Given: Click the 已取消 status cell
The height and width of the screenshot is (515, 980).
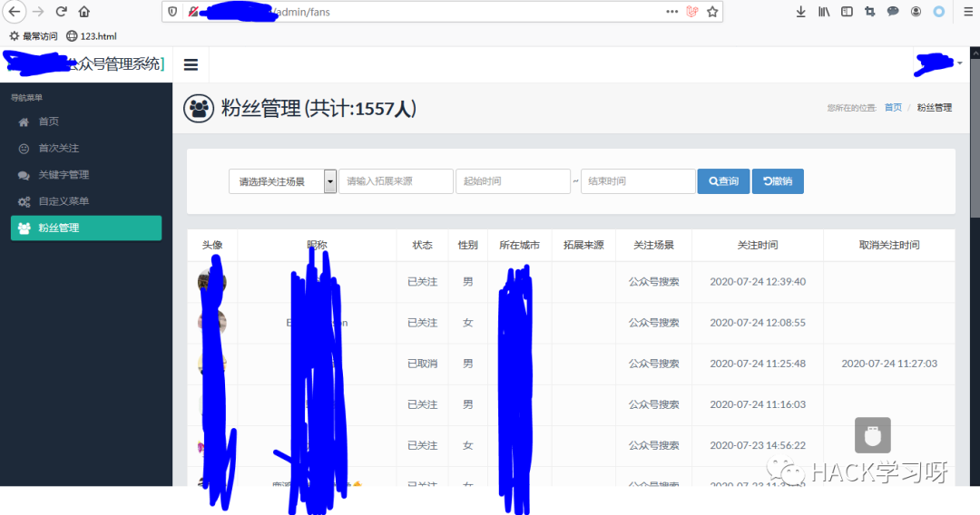Looking at the screenshot, I should click(x=423, y=364).
